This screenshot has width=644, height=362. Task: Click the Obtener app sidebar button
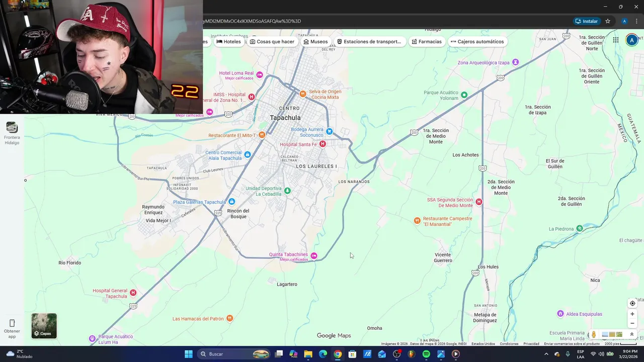(12, 328)
